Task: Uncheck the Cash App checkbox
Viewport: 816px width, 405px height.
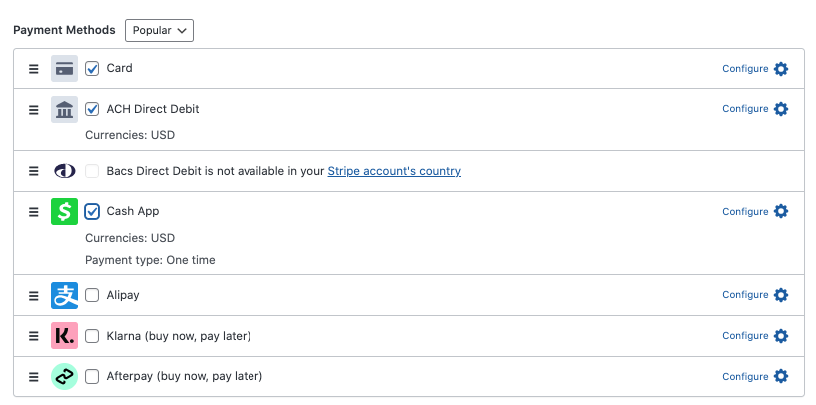Action: [x=92, y=211]
